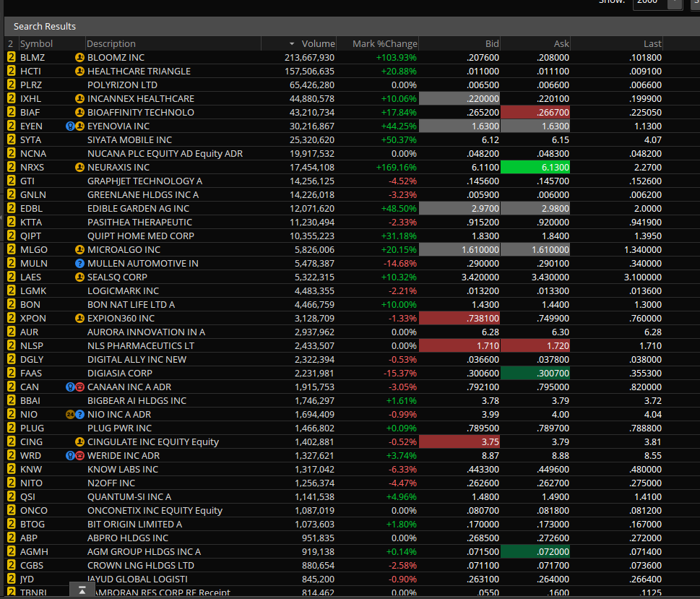Click the orange event icon for EXPION360 INC
This screenshot has height=599, width=700.
(79, 318)
